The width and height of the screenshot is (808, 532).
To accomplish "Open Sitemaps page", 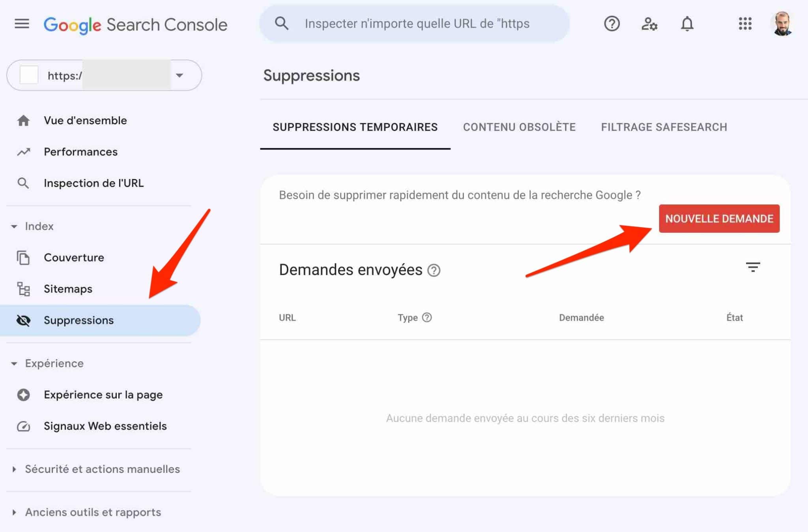I will [x=68, y=289].
